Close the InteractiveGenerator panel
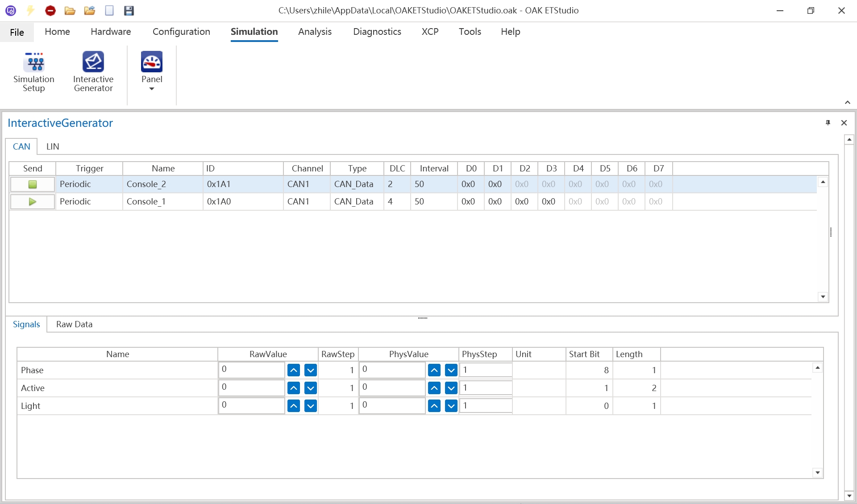 pyautogui.click(x=844, y=123)
